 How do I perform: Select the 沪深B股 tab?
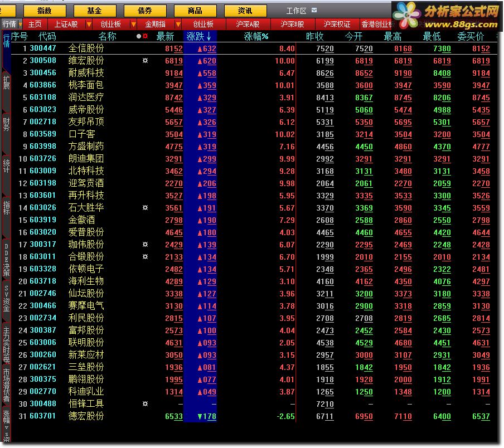click(x=292, y=24)
